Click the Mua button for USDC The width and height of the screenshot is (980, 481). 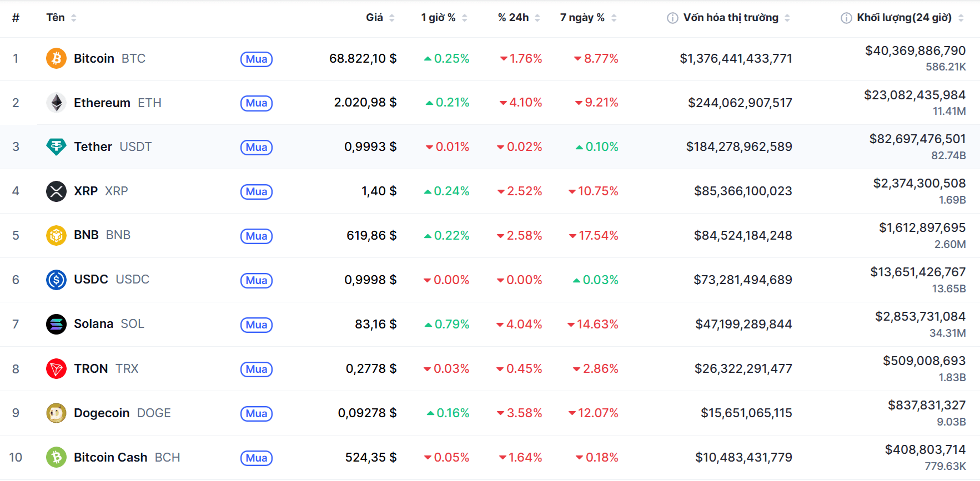(257, 280)
